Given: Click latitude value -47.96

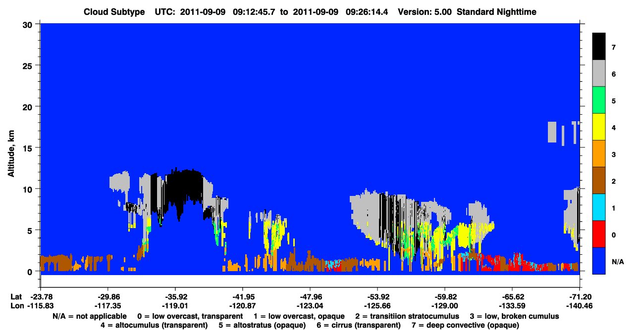Looking at the screenshot, I should (310, 297).
